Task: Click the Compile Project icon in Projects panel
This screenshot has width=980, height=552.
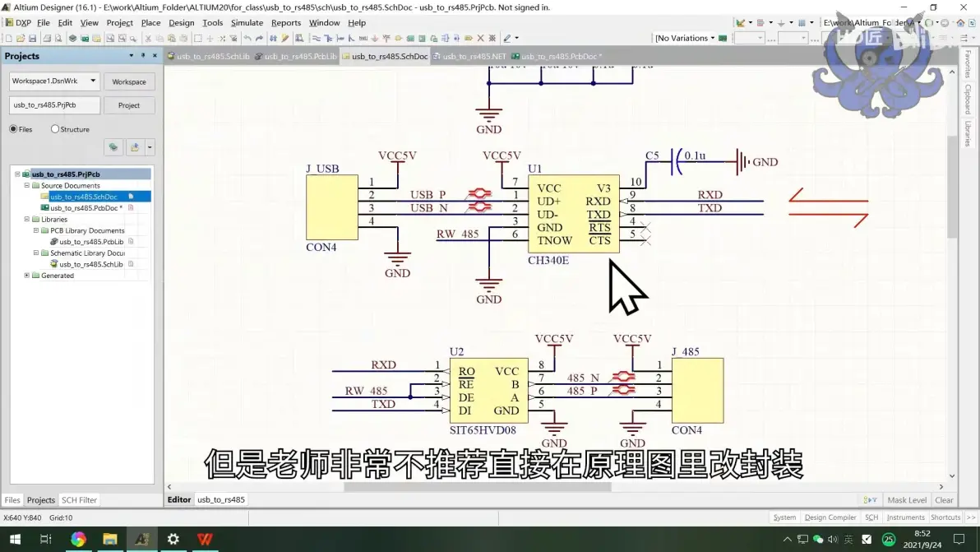Action: coord(113,147)
